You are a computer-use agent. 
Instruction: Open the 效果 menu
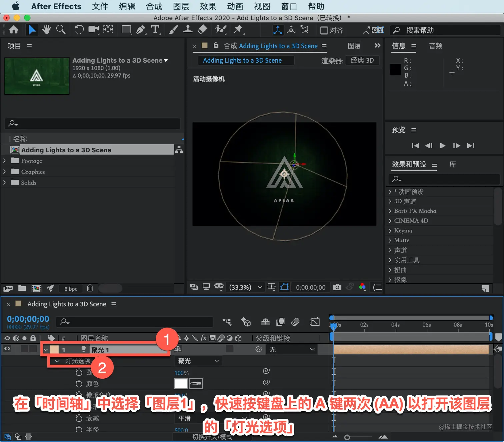[x=208, y=6]
